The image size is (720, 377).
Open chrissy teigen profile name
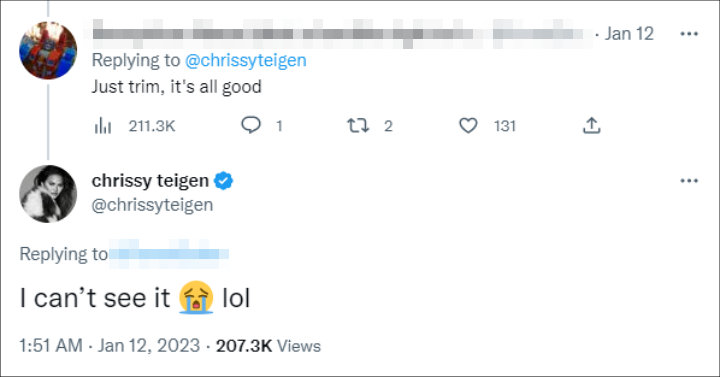tap(150, 181)
